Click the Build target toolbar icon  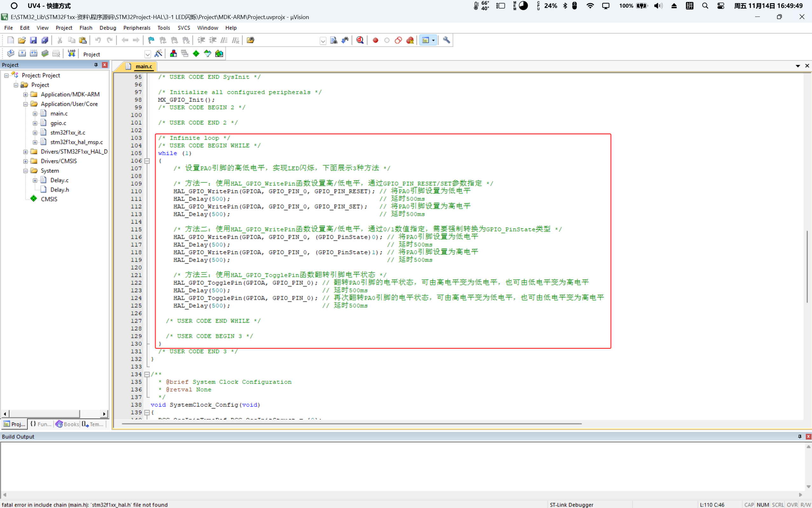[x=22, y=54]
